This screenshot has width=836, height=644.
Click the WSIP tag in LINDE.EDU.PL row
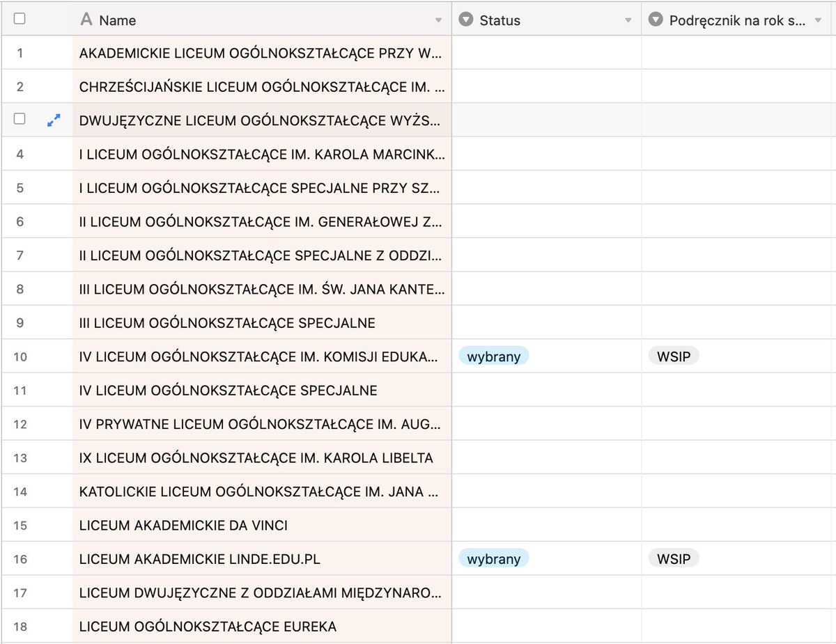click(x=674, y=558)
